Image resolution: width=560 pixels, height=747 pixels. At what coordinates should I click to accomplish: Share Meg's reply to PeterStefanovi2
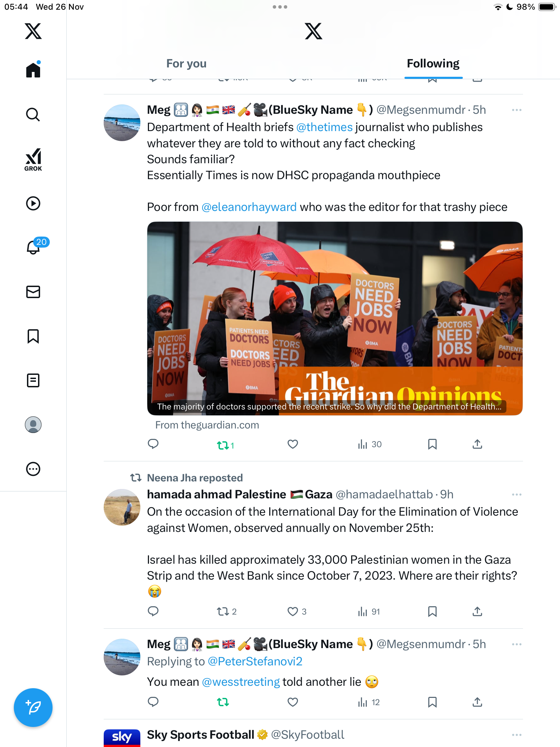coord(477,702)
